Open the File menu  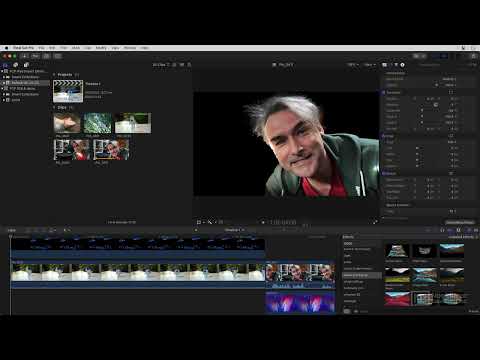(x=41, y=48)
